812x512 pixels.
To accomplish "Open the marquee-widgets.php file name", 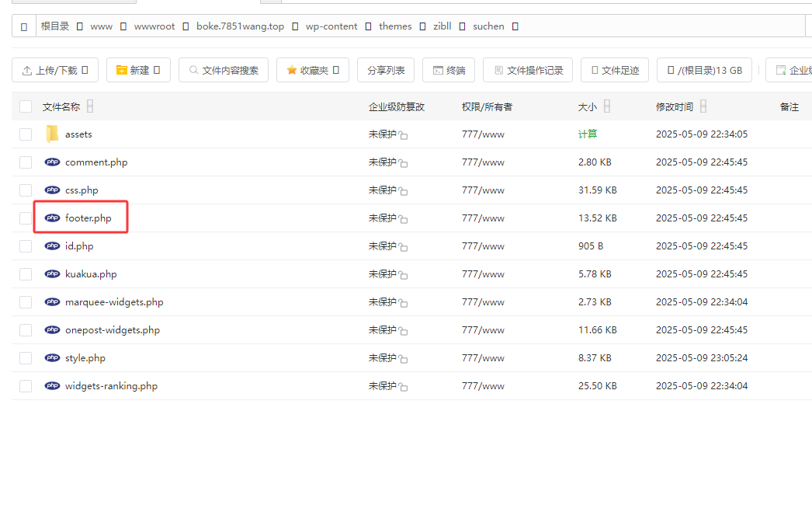I will (114, 302).
